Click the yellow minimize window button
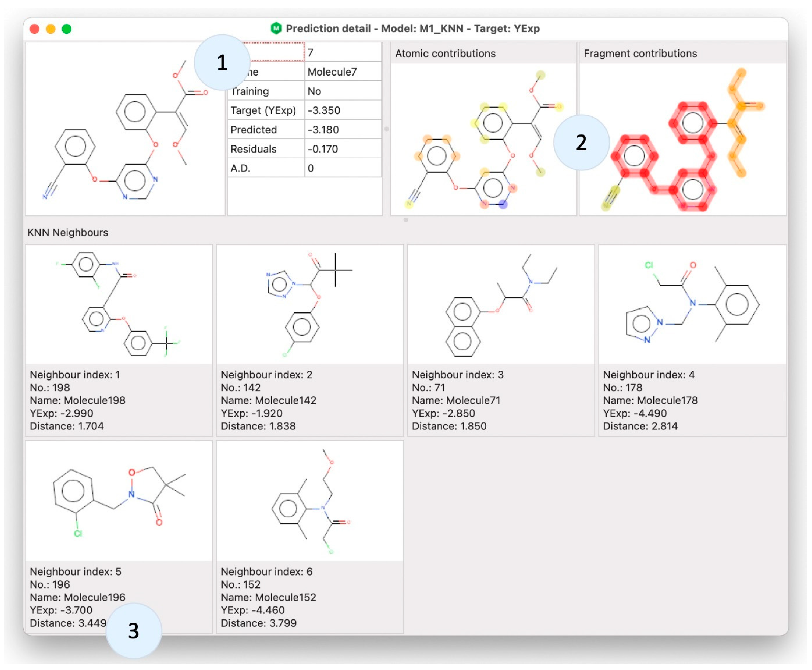The height and width of the screenshot is (670, 812). [51, 29]
